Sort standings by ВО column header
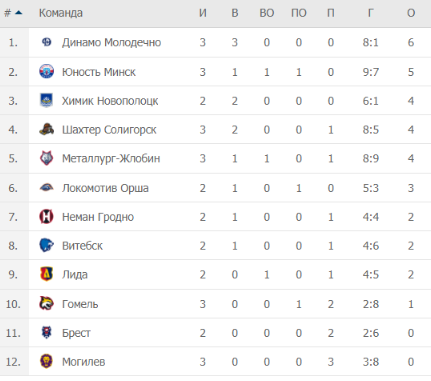The height and width of the screenshot is (381, 431). click(x=267, y=13)
